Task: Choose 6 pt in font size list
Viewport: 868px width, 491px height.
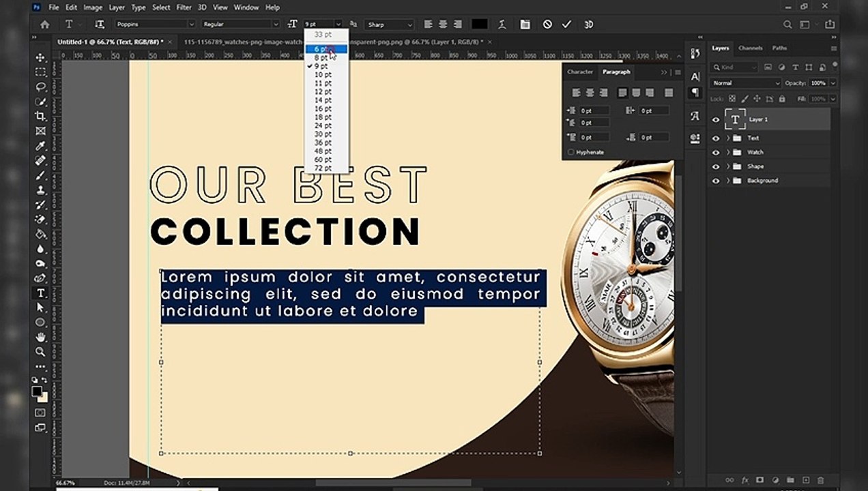Action: [326, 49]
